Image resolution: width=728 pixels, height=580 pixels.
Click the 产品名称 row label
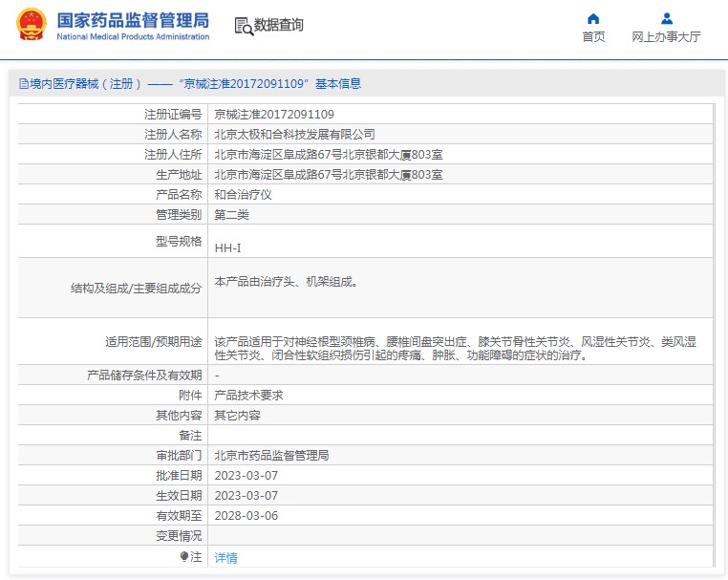[x=179, y=195]
